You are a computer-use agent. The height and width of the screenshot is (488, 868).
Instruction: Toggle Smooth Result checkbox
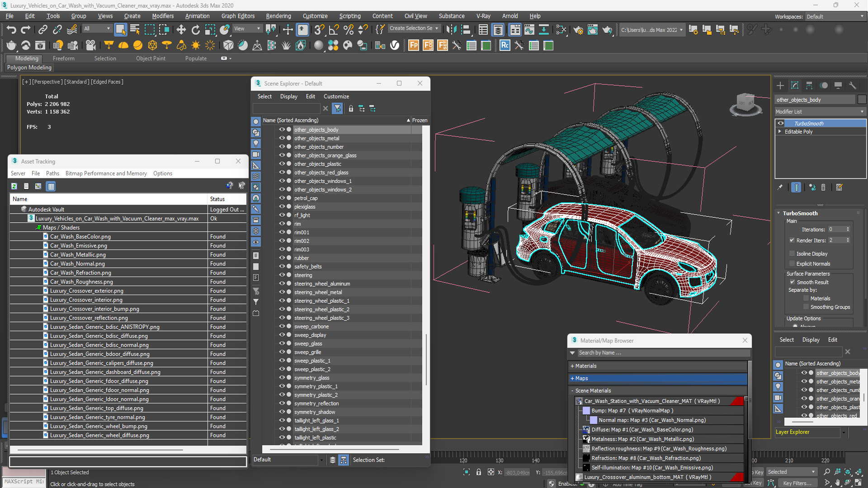tap(792, 282)
